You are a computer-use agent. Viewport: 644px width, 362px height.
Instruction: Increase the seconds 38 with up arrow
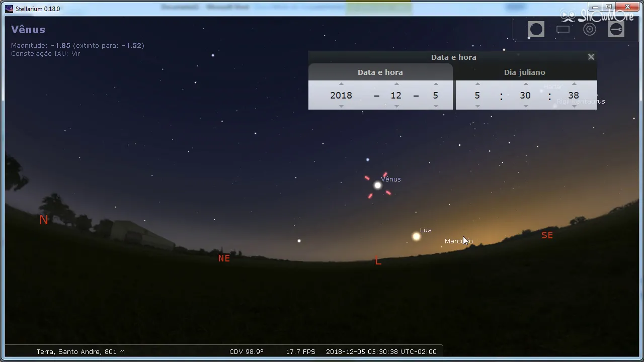click(x=574, y=84)
